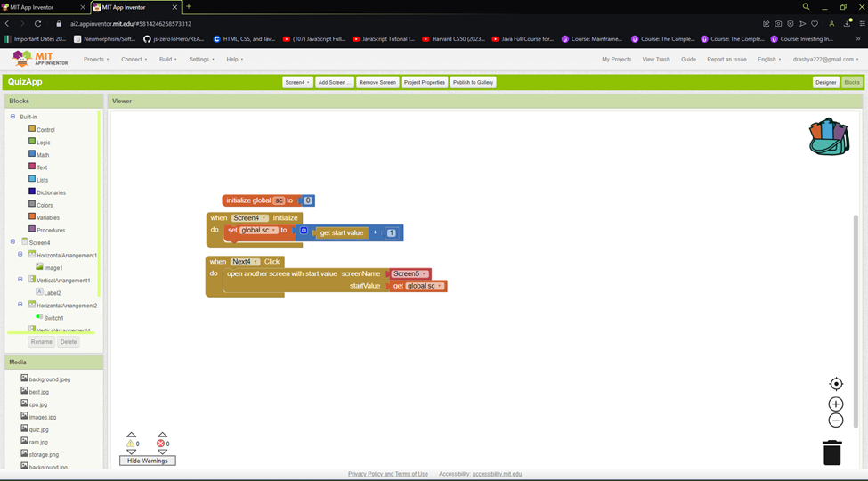Image resolution: width=868 pixels, height=481 pixels.
Task: Open the account email dropdown
Action: 825,60
